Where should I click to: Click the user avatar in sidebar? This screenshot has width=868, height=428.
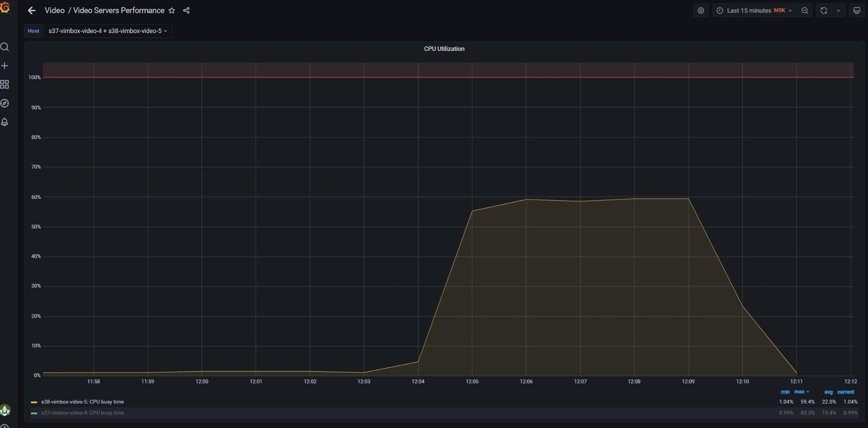coord(5,410)
